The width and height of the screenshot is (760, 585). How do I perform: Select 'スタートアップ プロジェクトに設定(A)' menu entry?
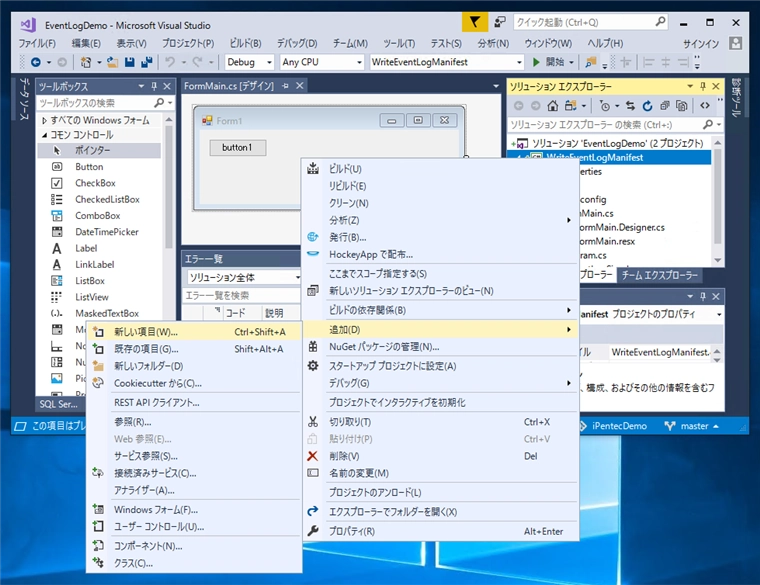click(440, 366)
